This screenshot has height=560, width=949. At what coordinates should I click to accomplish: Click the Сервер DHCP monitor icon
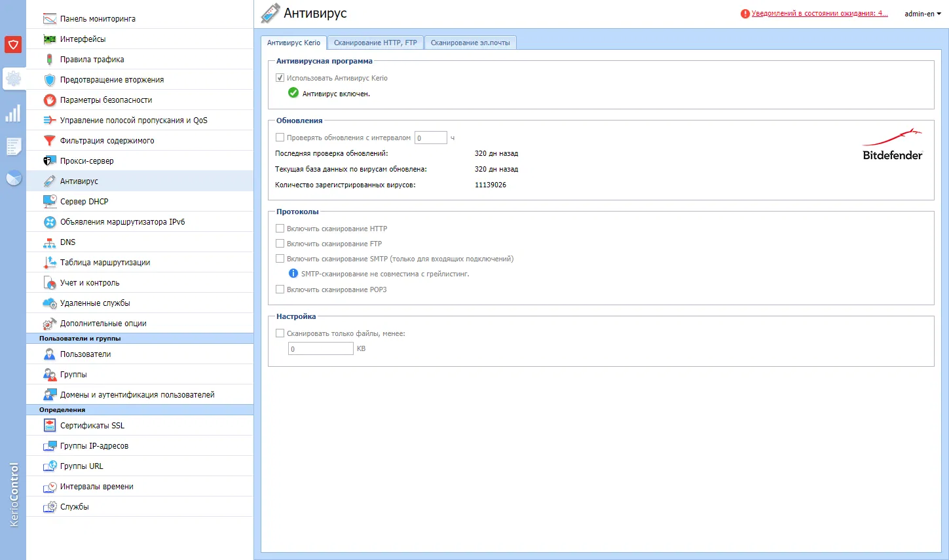(50, 202)
